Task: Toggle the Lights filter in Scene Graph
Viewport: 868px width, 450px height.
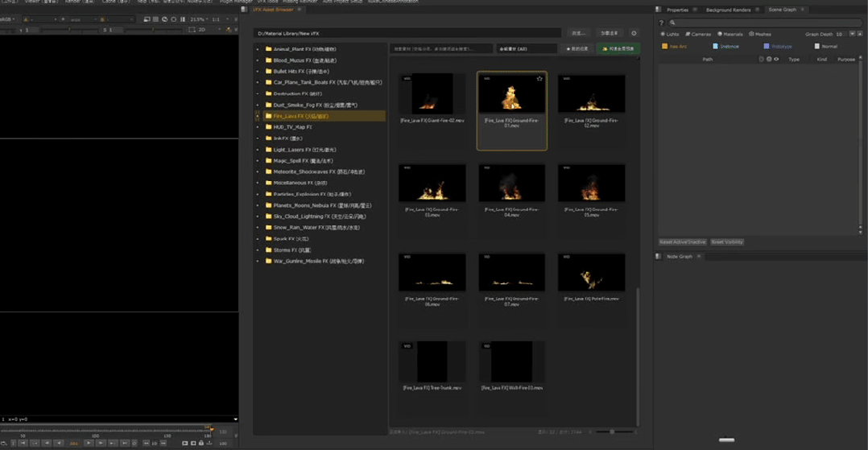Action: (669, 34)
